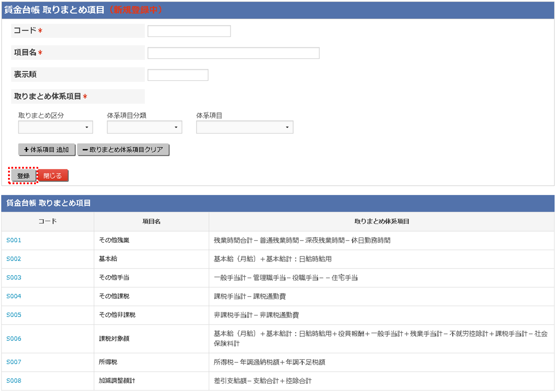Open code S001 その他残業 details
Image resolution: width=556 pixels, height=392 pixels.
pyautogui.click(x=14, y=240)
